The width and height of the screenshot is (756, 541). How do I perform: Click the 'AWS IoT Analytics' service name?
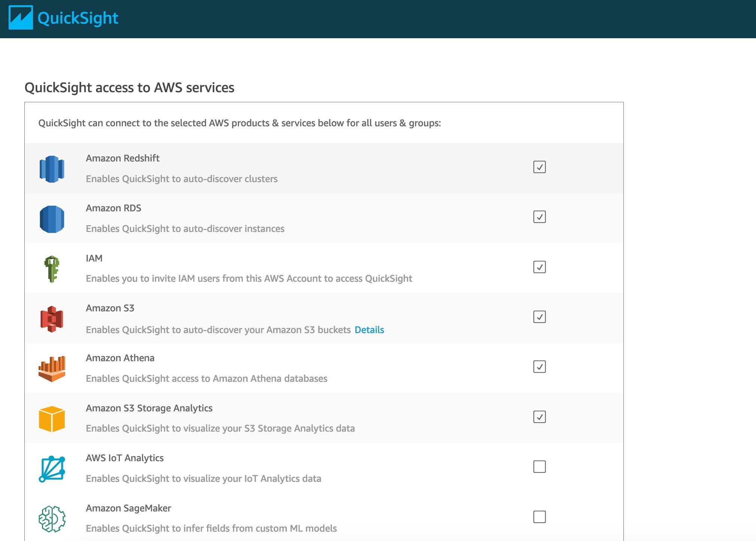click(125, 458)
